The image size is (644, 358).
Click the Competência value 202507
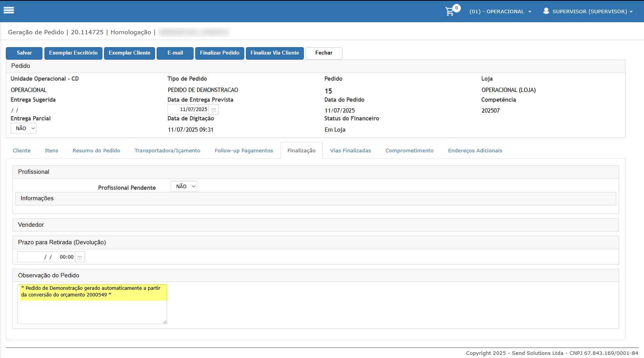tap(490, 111)
